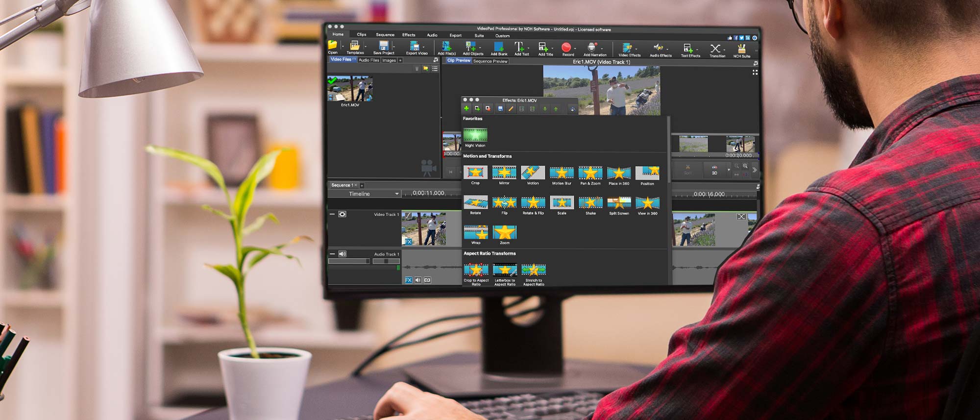Click the pencil edit icon in Effects window
980x420 pixels.
pyautogui.click(x=511, y=109)
